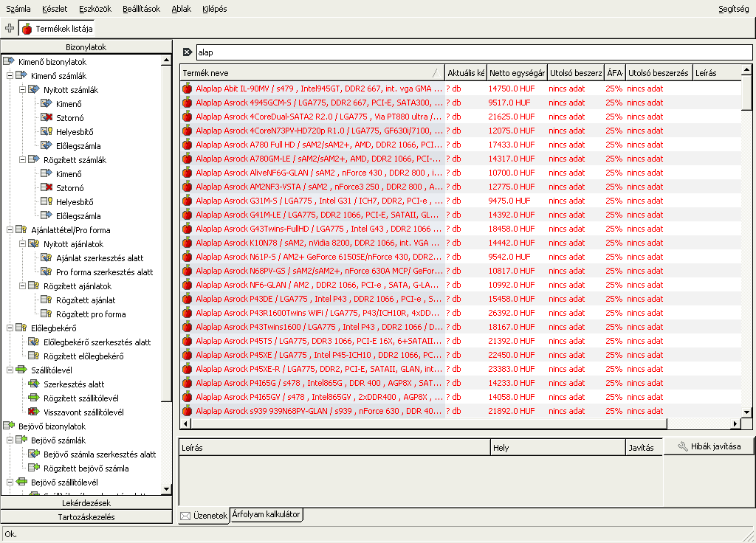Click the product table's scroll down arrow

(746, 412)
